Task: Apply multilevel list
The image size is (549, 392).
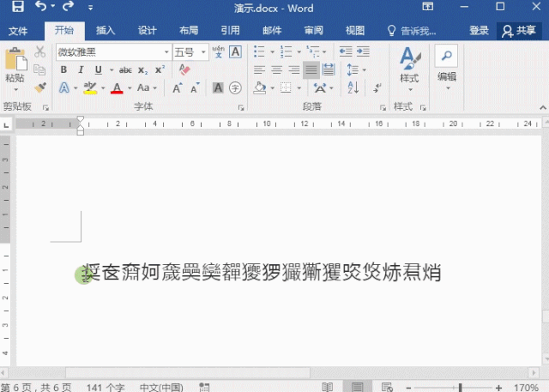Action: (312, 51)
